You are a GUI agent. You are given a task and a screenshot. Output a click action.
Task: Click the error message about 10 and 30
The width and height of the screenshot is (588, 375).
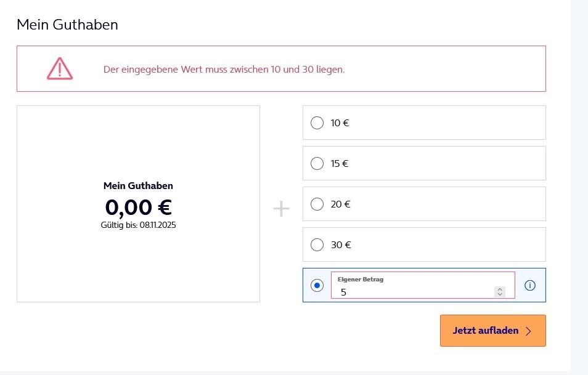[224, 69]
